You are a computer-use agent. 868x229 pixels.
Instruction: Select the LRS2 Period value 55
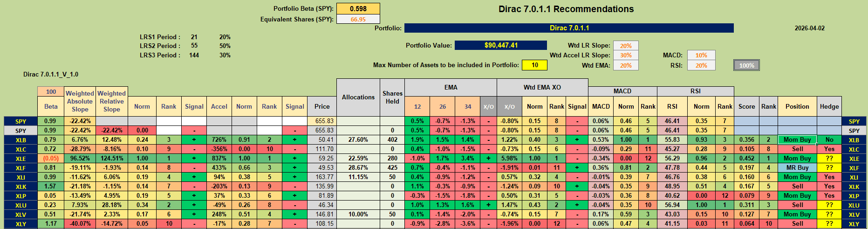point(194,46)
